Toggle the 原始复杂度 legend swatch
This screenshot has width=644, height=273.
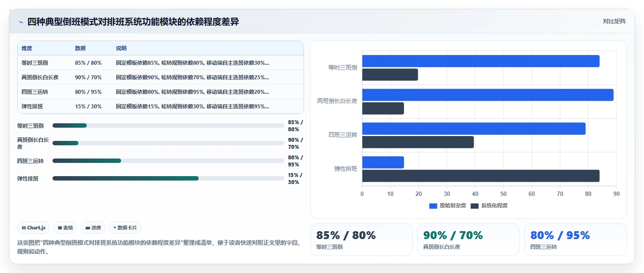coord(433,206)
